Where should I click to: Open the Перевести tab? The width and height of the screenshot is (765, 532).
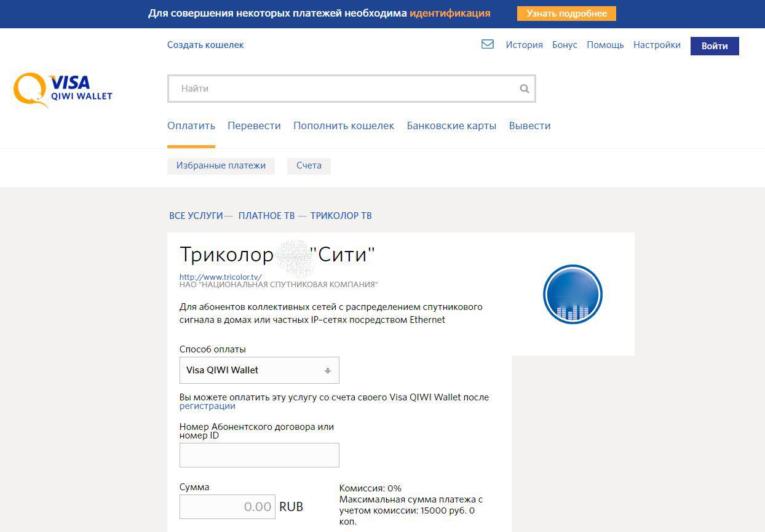click(254, 125)
